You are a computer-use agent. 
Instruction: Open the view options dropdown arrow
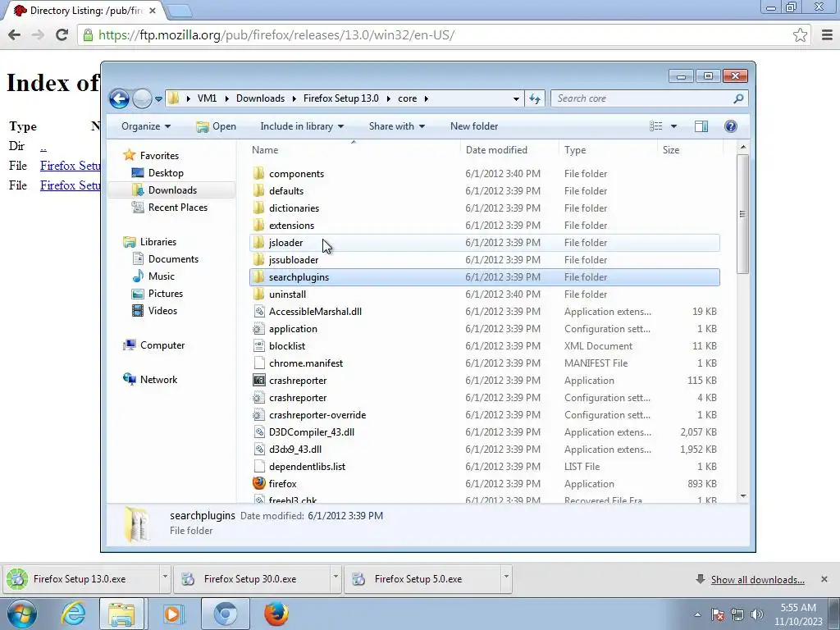point(674,126)
